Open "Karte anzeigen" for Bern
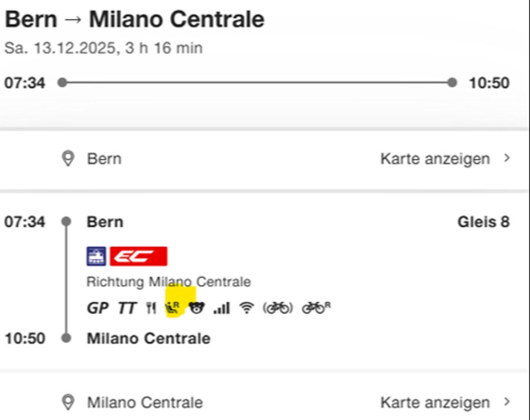This screenshot has width=530, height=420. click(435, 158)
